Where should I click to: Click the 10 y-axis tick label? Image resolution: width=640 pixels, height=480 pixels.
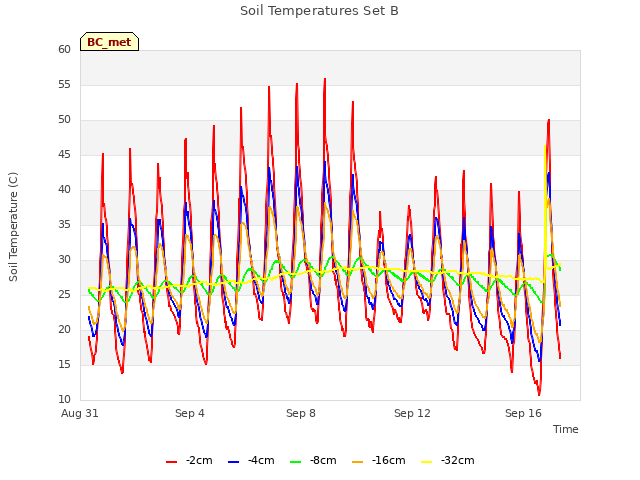(64, 399)
